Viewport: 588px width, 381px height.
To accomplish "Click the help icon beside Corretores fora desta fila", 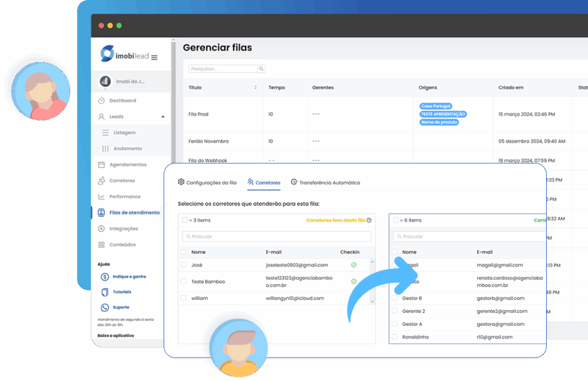I will [369, 220].
